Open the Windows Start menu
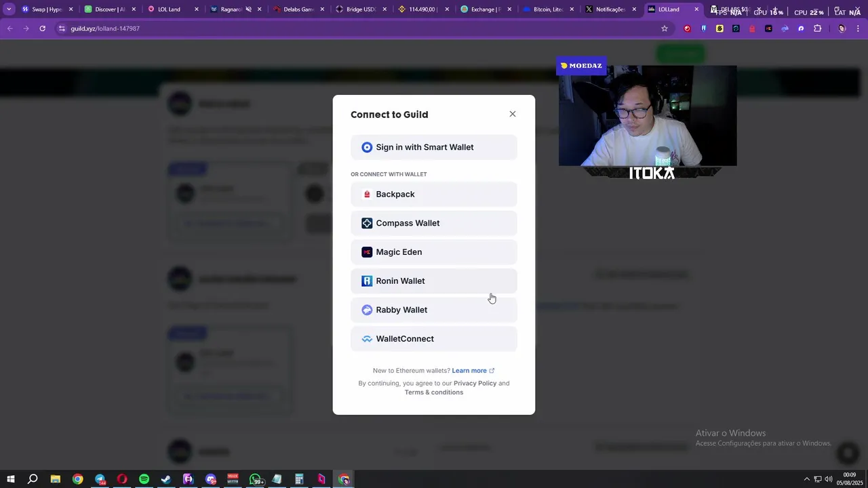 click(x=11, y=479)
